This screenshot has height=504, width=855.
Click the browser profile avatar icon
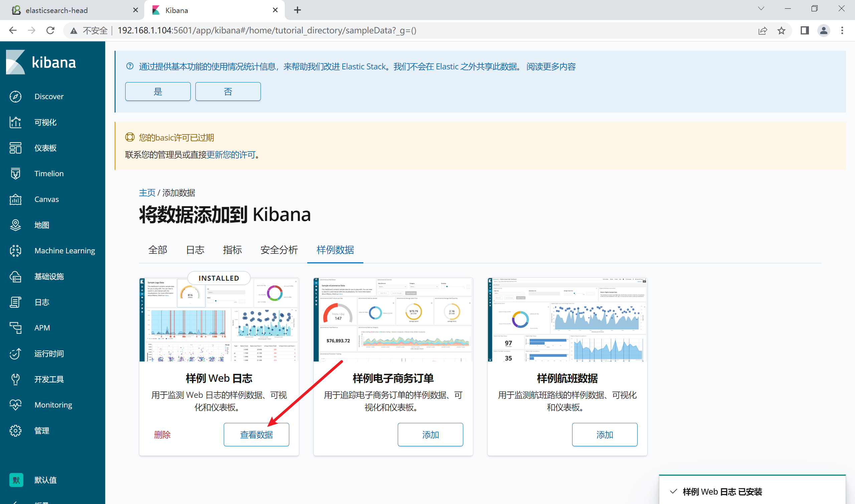click(823, 31)
